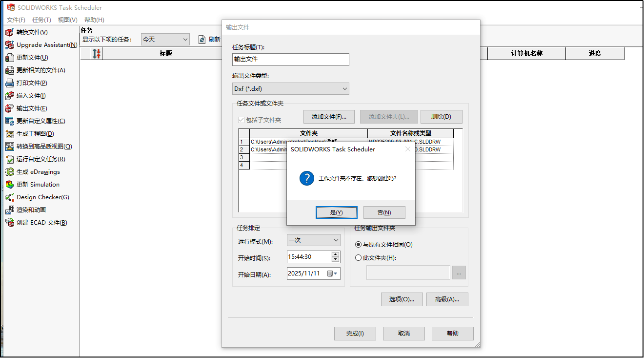Click the 此文件夹 output path field
644x358 pixels.
[408, 273]
